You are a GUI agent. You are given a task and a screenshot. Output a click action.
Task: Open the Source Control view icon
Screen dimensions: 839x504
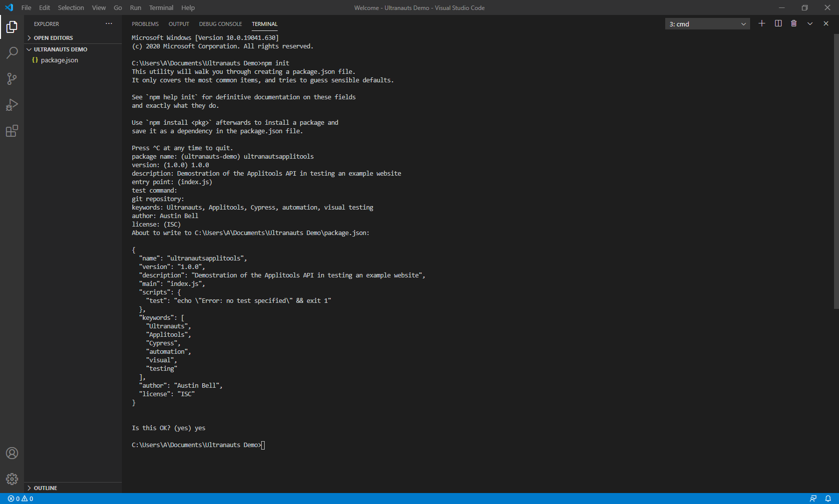[12, 79]
